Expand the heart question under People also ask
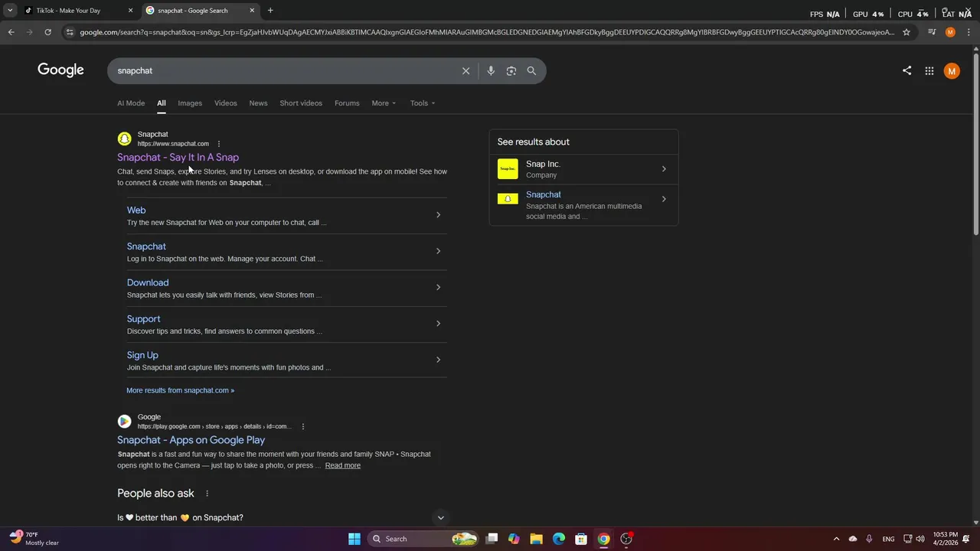 click(440, 518)
